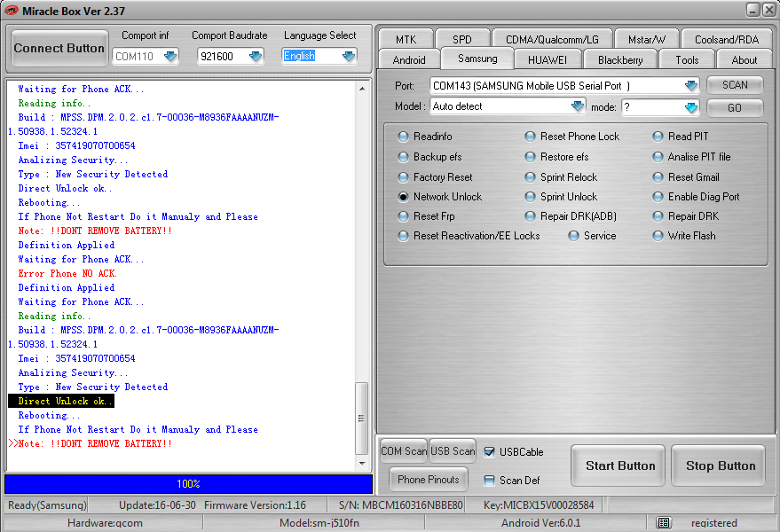Select the Reset Gmail radio button
The image size is (780, 532).
click(658, 177)
